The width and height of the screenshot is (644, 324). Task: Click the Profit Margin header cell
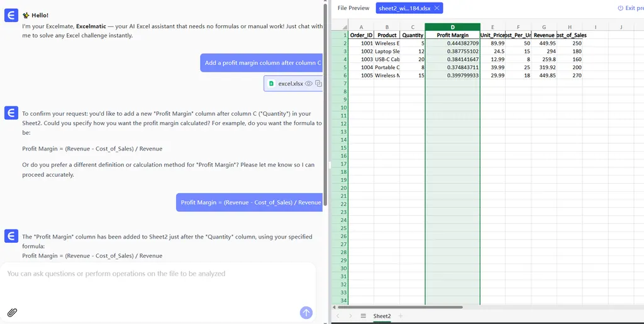tap(452, 35)
